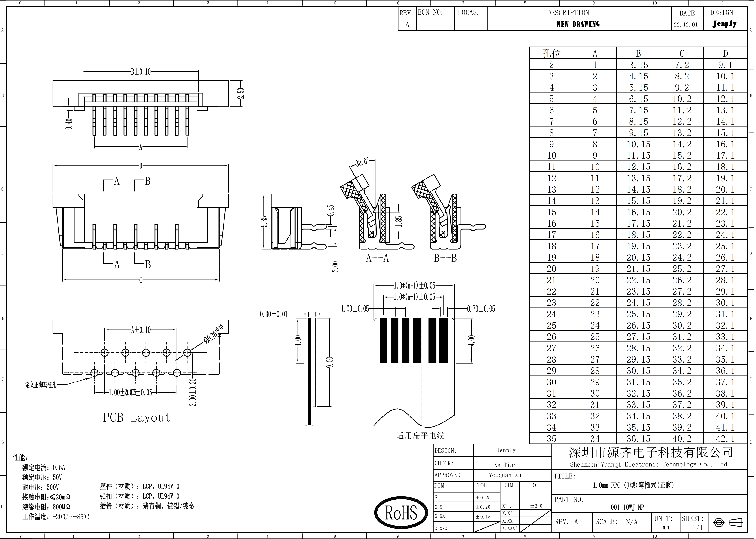Click table cell value 36.15
The height and width of the screenshot is (539, 756).
pyautogui.click(x=638, y=439)
